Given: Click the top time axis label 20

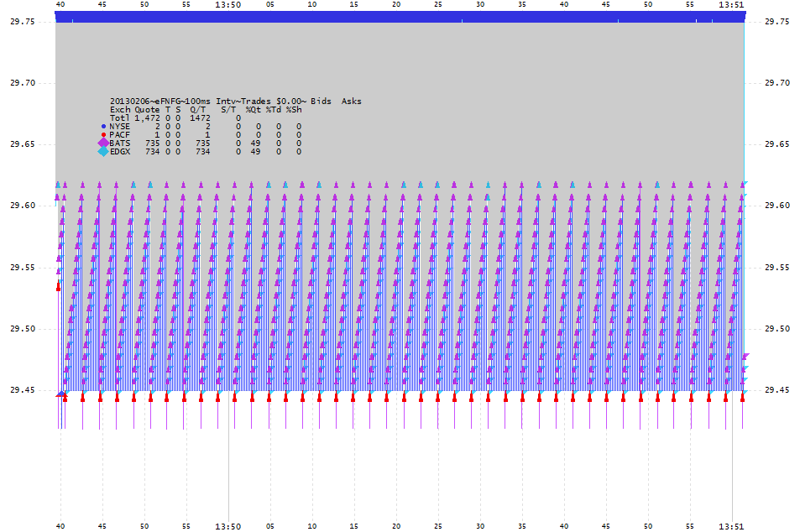Looking at the screenshot, I should click(396, 4).
